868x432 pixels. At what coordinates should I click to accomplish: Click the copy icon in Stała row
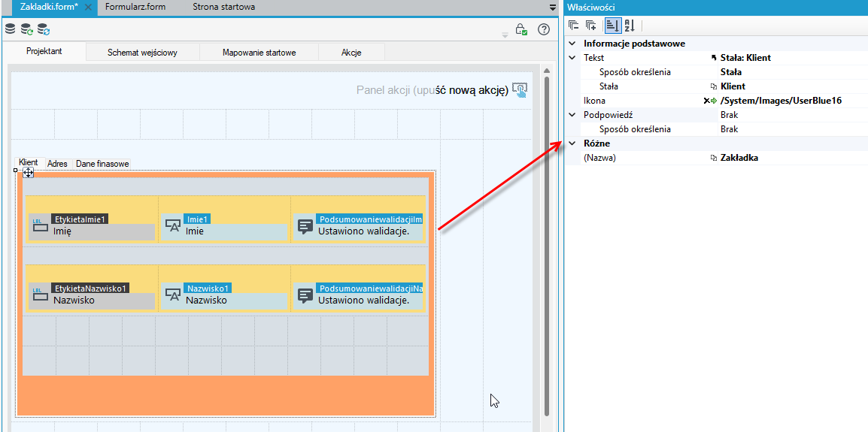pyautogui.click(x=714, y=86)
